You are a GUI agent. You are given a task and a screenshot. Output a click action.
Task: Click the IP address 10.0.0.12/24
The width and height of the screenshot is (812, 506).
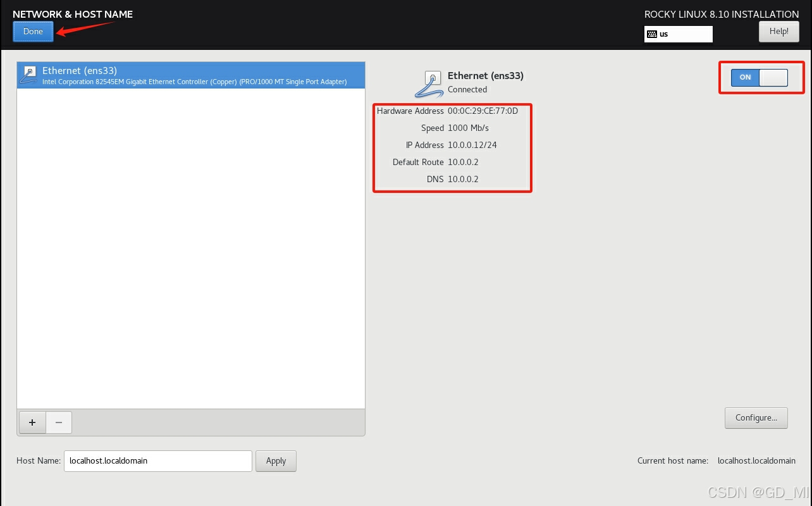[x=472, y=145]
